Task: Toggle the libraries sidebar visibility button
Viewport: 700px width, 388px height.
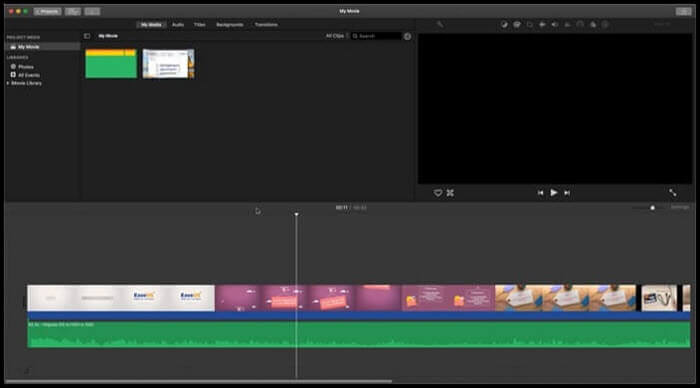Action: point(87,36)
